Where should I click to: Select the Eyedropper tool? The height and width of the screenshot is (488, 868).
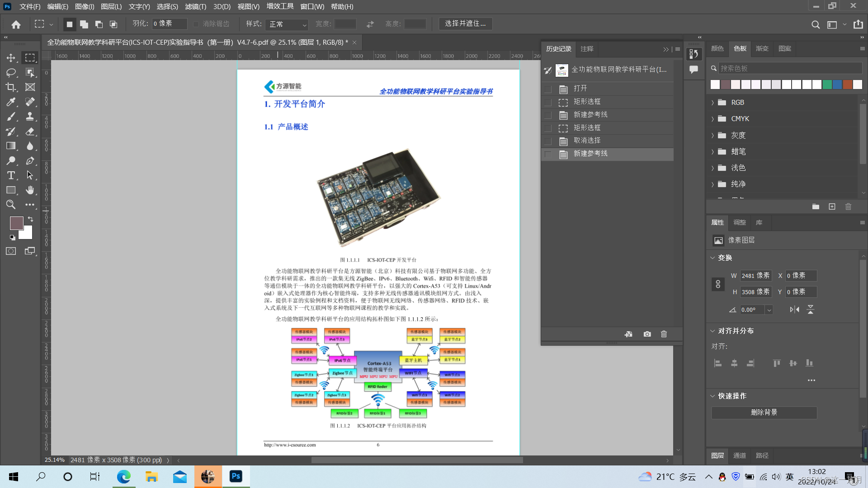click(x=11, y=102)
